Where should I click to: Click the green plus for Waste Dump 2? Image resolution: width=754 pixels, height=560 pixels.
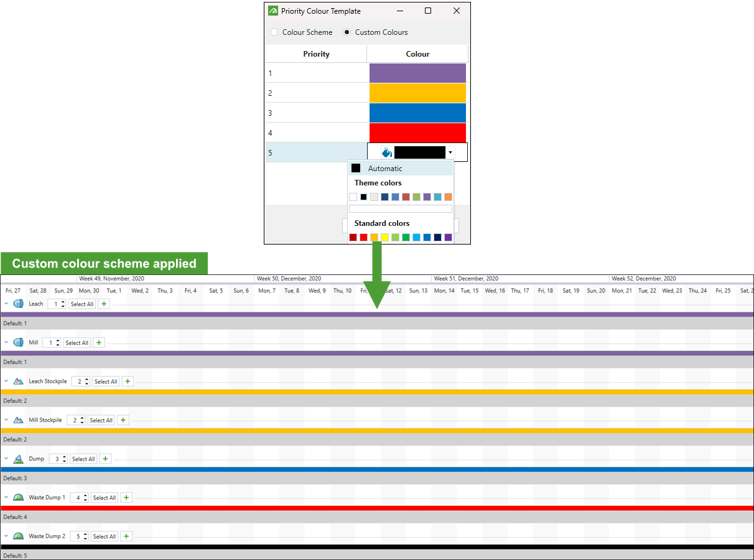(126, 536)
